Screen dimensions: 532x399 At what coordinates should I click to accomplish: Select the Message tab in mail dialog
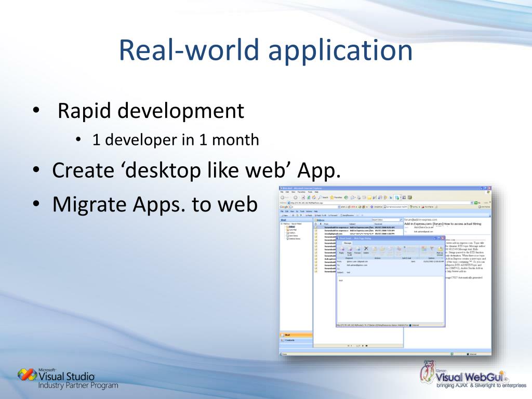tap(348, 243)
